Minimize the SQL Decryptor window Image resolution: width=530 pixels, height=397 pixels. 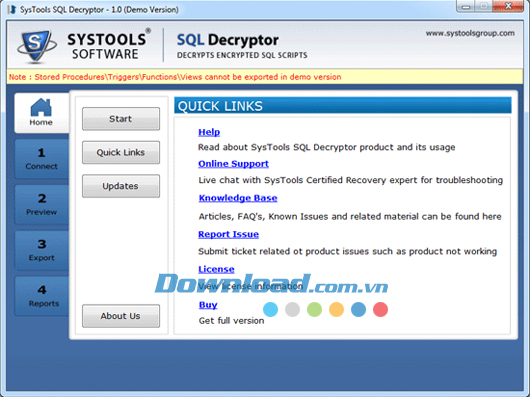point(466,6)
